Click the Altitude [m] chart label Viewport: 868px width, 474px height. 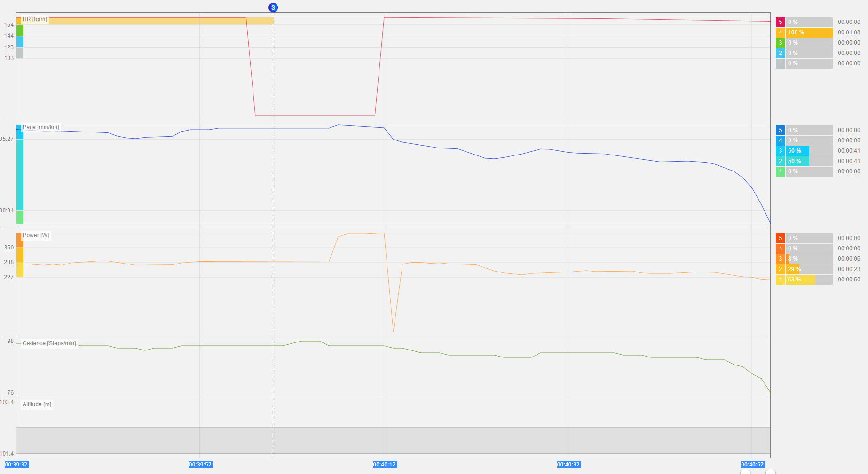[x=37, y=404]
